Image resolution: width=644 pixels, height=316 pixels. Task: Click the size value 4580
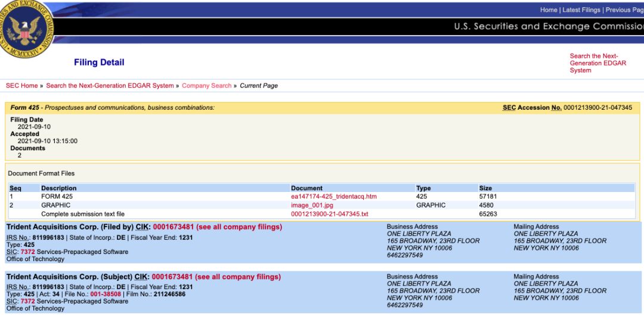point(487,206)
